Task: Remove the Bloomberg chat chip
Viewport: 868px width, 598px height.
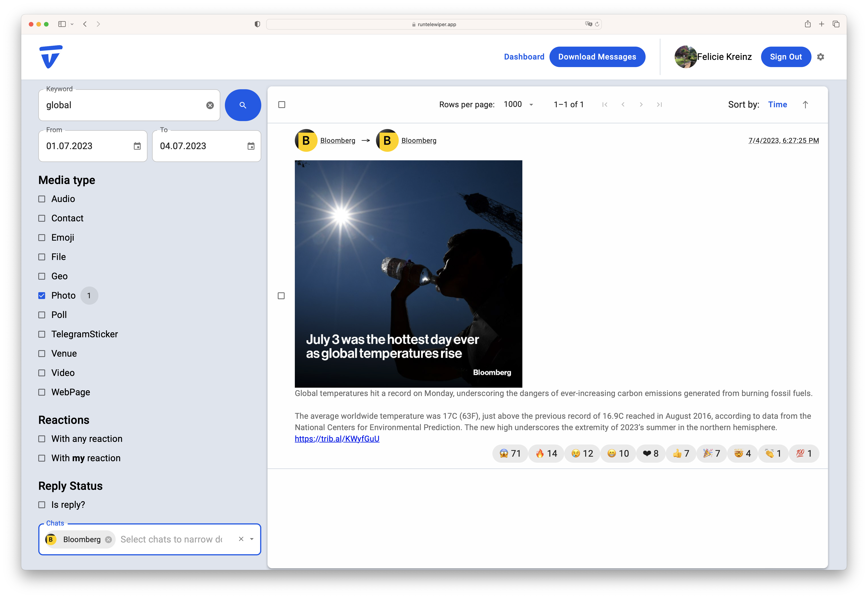Action: coord(108,539)
